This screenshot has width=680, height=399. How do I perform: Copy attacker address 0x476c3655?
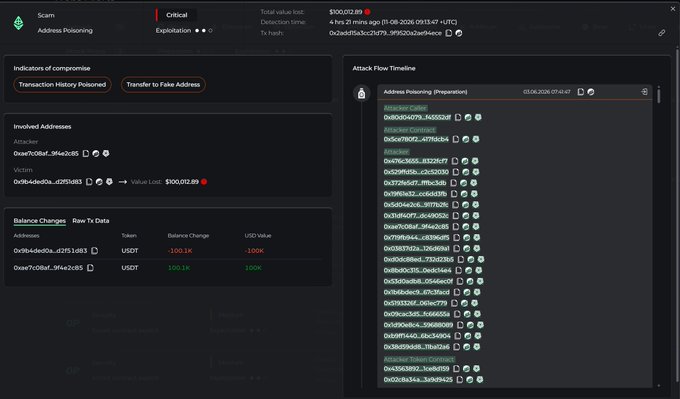[x=454, y=161]
